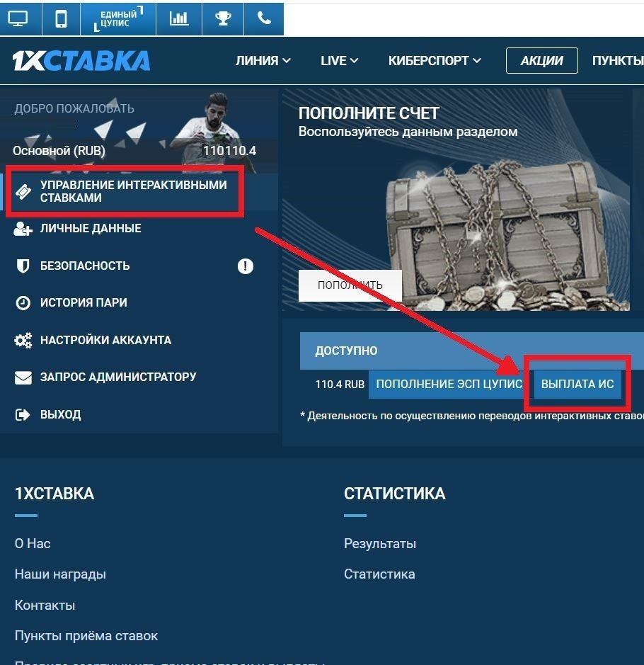644x665 pixels.
Task: Open the security warning exclamation badge
Action: [x=246, y=266]
